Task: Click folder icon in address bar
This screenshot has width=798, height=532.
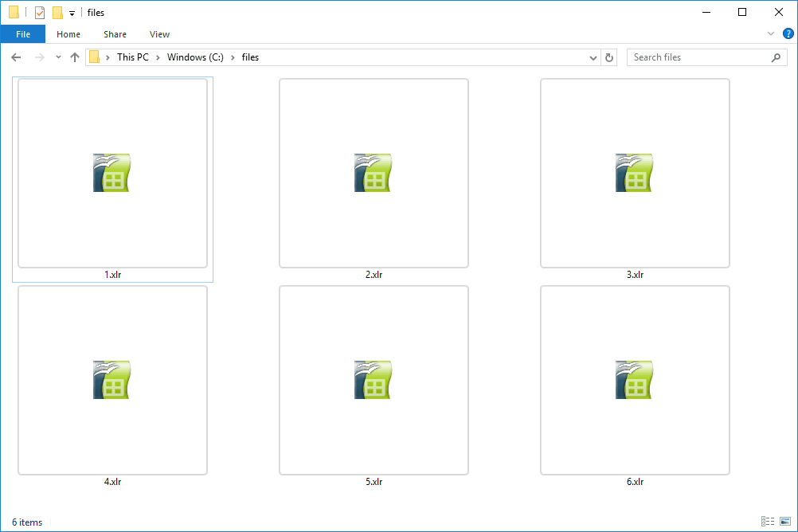Action: (x=95, y=57)
